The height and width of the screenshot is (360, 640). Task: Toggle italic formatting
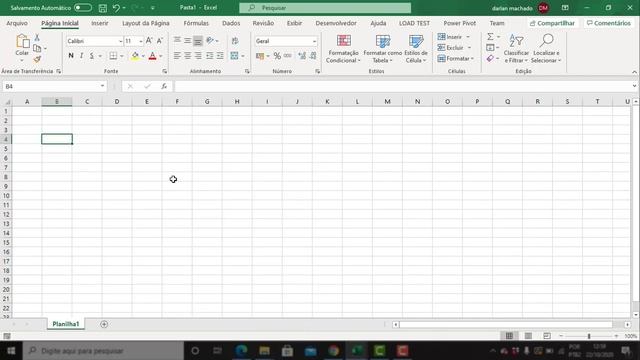[x=81, y=56]
